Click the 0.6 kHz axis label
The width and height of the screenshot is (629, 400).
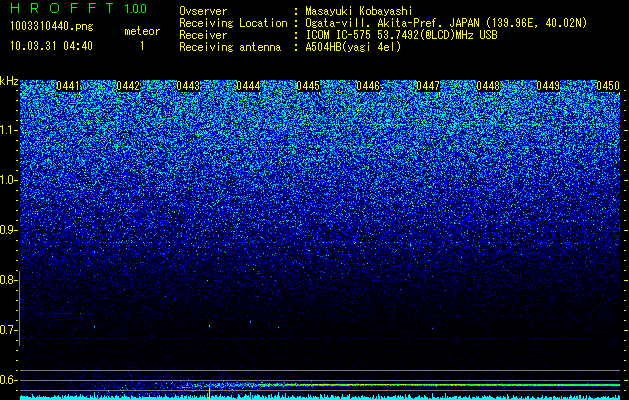(x=8, y=380)
